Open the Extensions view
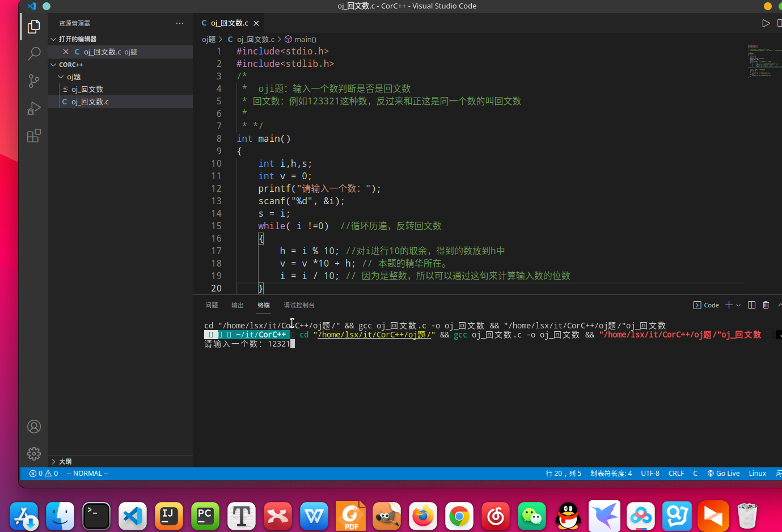This screenshot has height=532, width=782. coord(34,136)
